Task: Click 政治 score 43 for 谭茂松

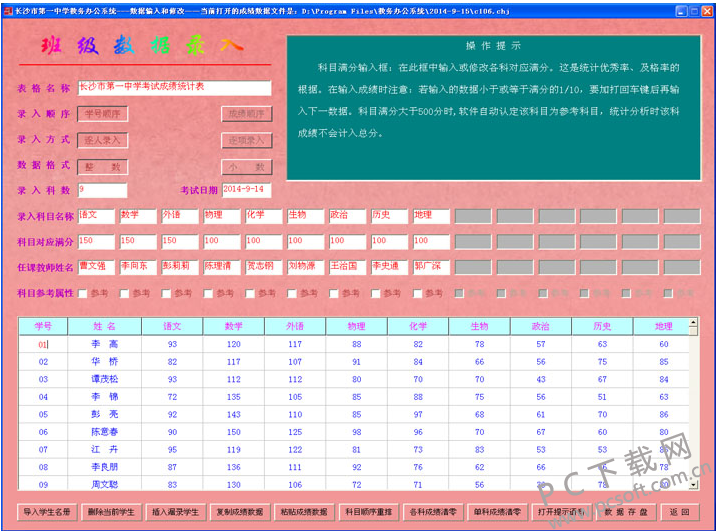Action: 541,379
